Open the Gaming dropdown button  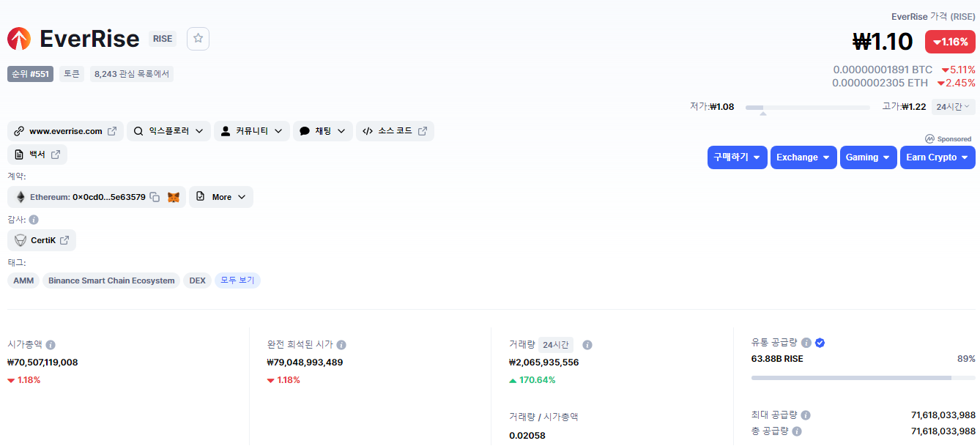[869, 157]
